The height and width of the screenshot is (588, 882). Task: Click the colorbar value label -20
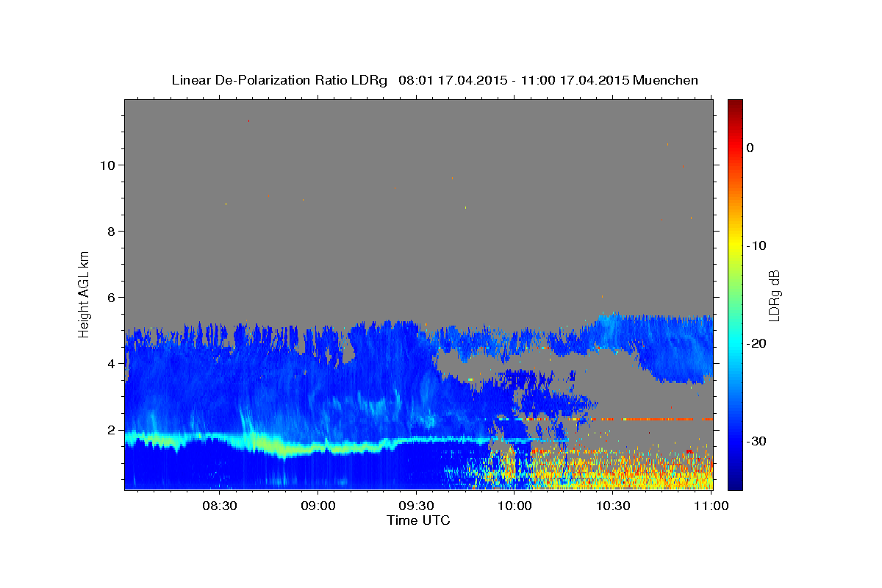click(755, 343)
